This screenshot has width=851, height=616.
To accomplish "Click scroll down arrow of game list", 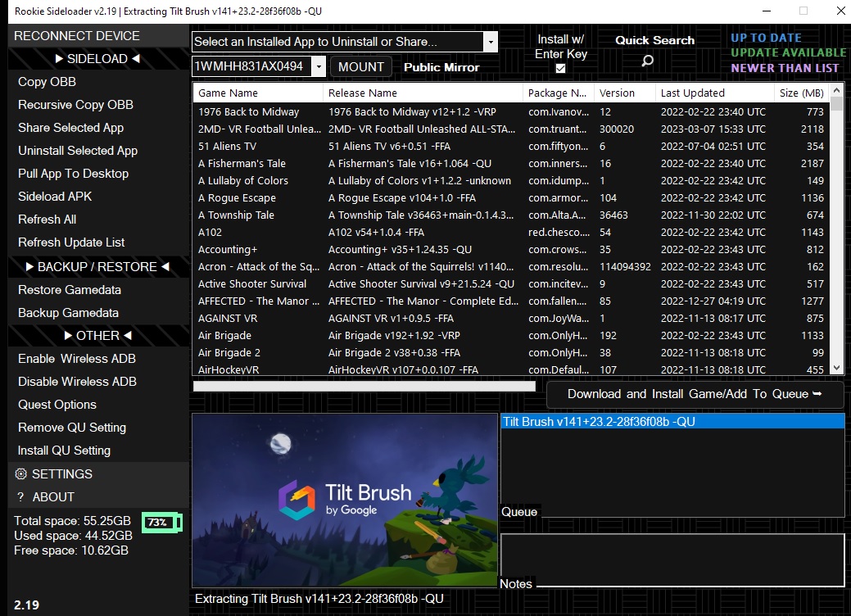I will (x=836, y=368).
